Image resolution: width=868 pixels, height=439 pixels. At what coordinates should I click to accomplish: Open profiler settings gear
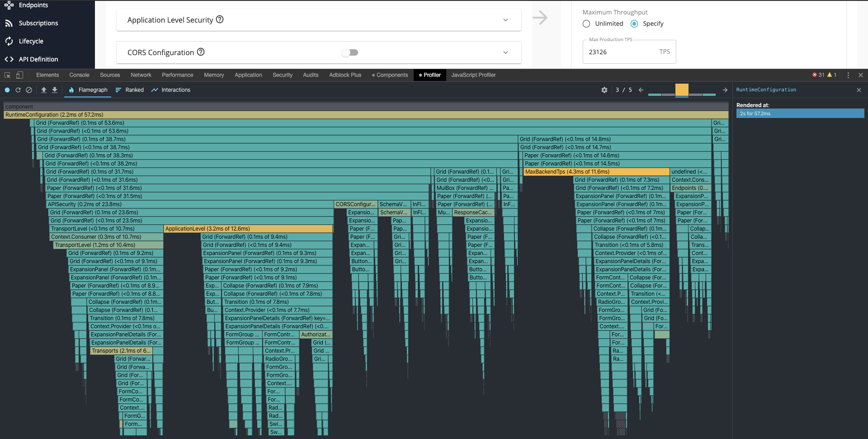(604, 90)
